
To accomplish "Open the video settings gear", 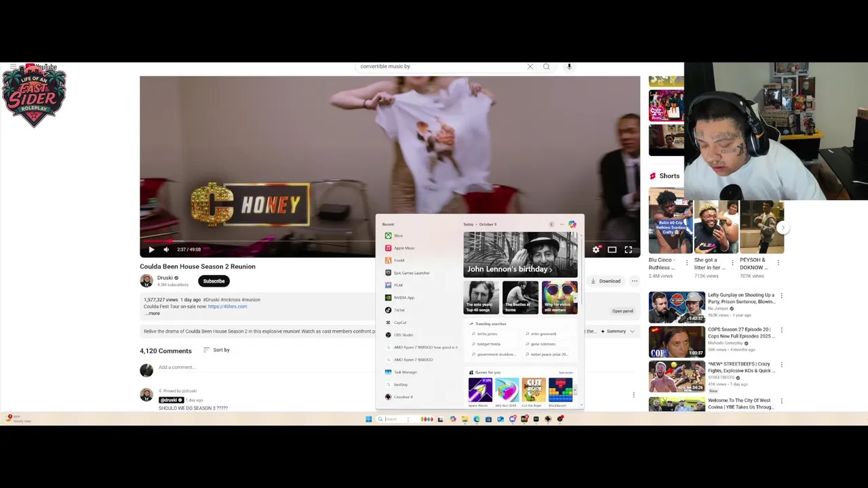I will click(596, 249).
